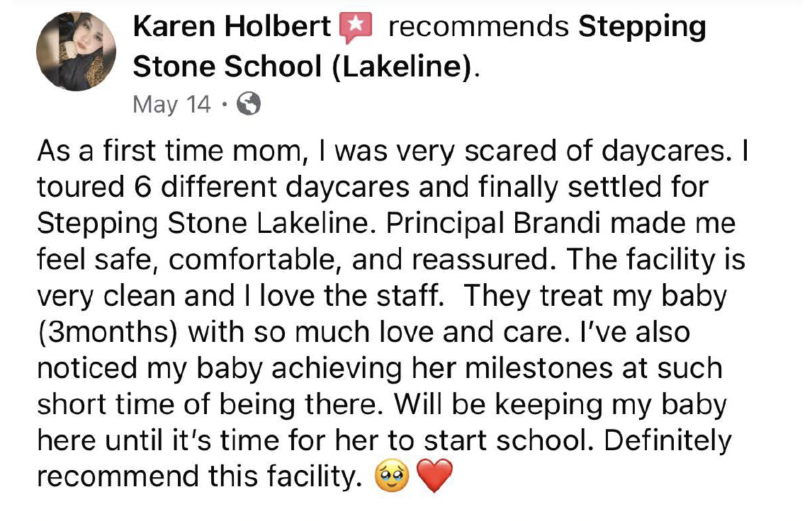This screenshot has width=812, height=521.
Task: Click the words "first time mom"
Action: pyautogui.click(x=201, y=151)
